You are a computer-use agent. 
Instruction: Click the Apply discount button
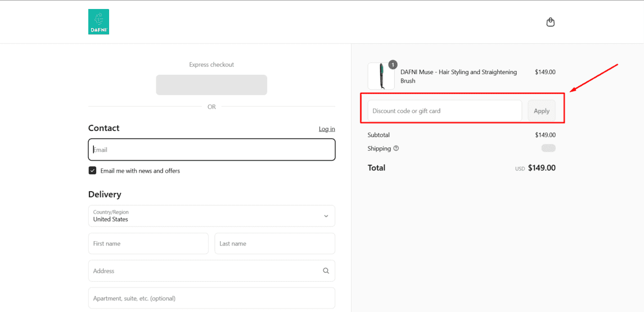click(x=541, y=111)
